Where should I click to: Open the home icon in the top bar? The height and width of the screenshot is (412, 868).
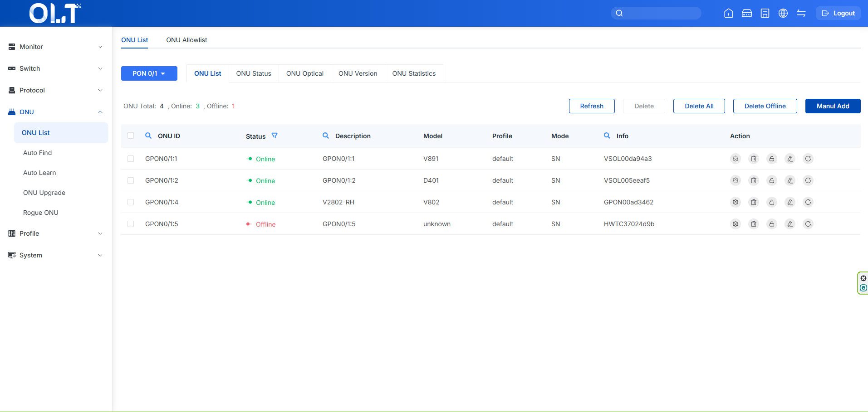(x=729, y=13)
